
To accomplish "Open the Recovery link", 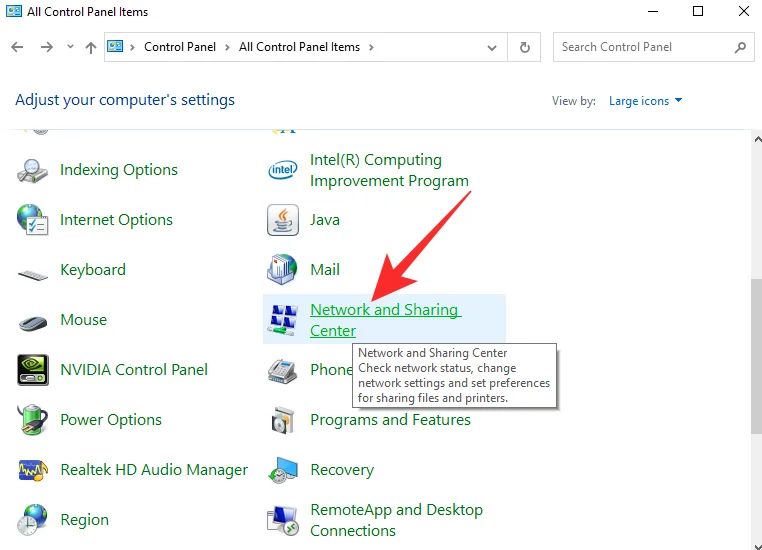I will click(342, 470).
